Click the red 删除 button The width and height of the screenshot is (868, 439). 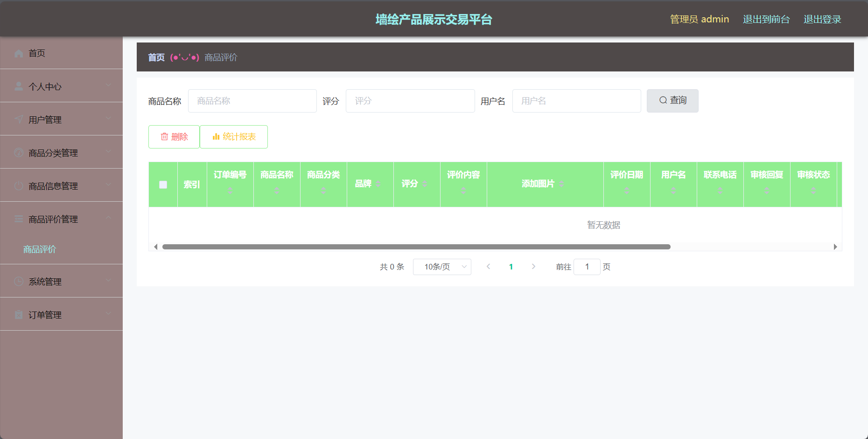(x=174, y=137)
